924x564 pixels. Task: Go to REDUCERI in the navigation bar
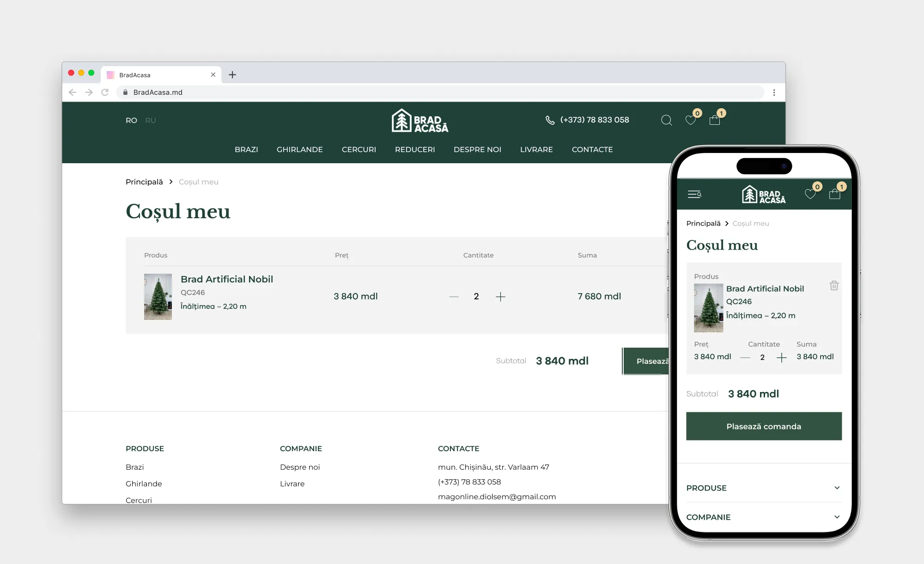point(414,149)
